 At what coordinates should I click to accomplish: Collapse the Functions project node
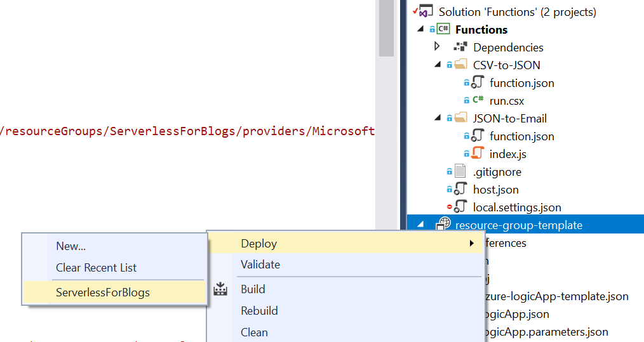pos(420,29)
